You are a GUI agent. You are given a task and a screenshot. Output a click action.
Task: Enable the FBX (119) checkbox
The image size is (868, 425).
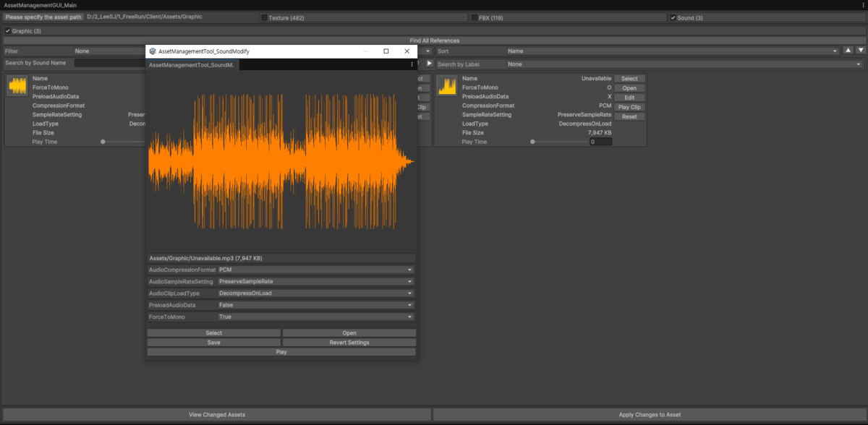pos(474,17)
